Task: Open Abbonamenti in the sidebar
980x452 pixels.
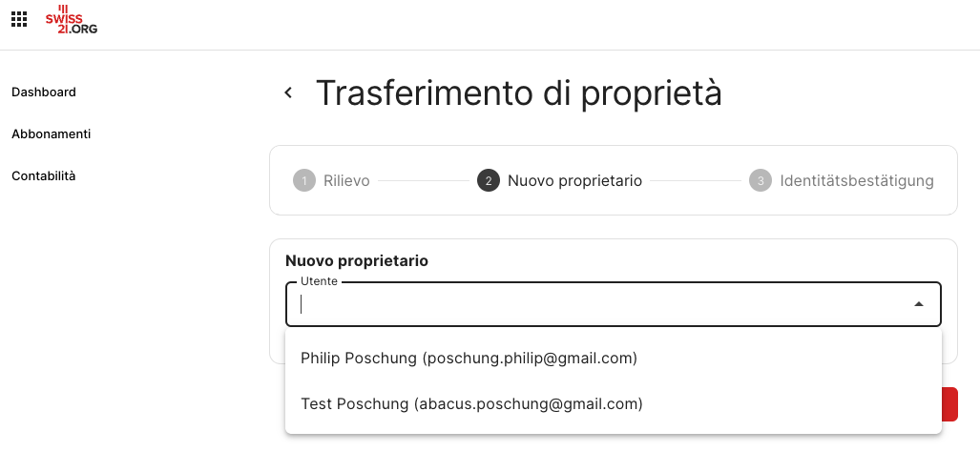Action: (52, 134)
